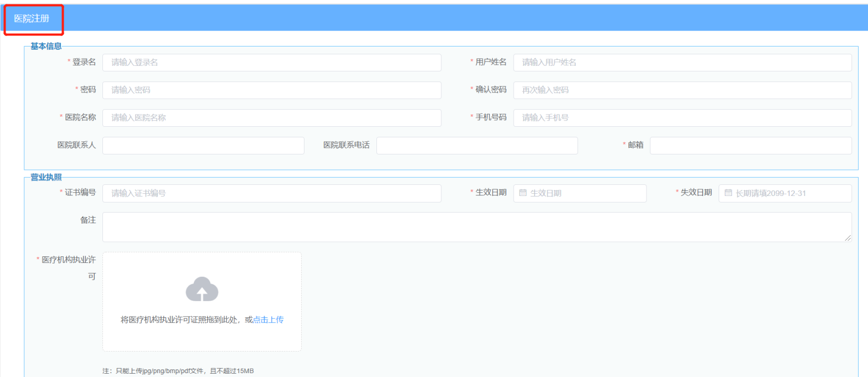Select the 手机号码 input field
The image size is (868, 377).
(682, 118)
